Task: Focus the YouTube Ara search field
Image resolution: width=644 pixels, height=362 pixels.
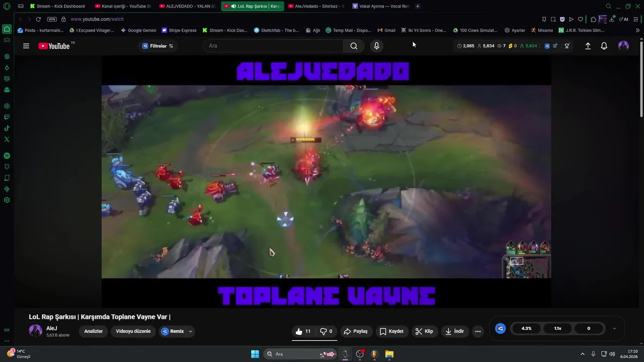Action: tap(274, 46)
